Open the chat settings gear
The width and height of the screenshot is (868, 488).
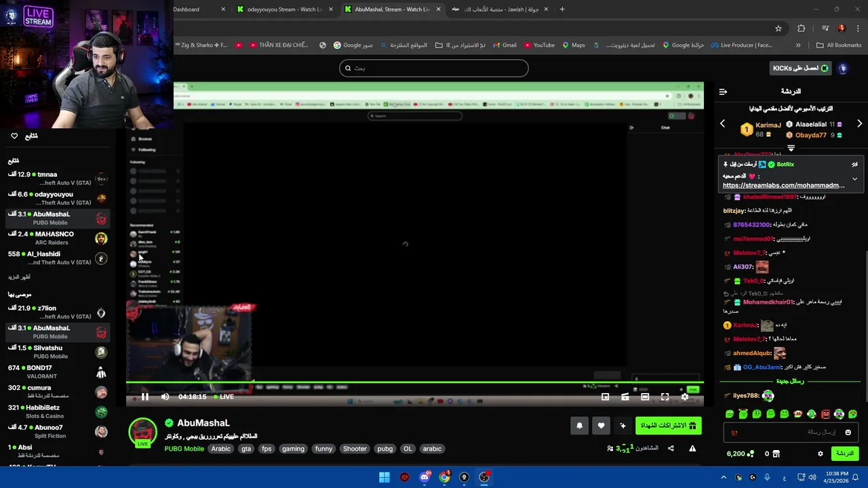tap(820, 453)
